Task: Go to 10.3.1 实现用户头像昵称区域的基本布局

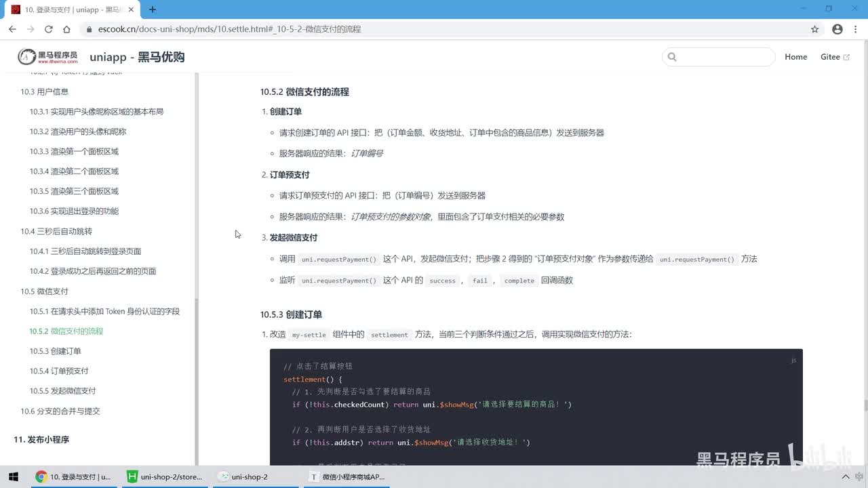Action: (96, 111)
